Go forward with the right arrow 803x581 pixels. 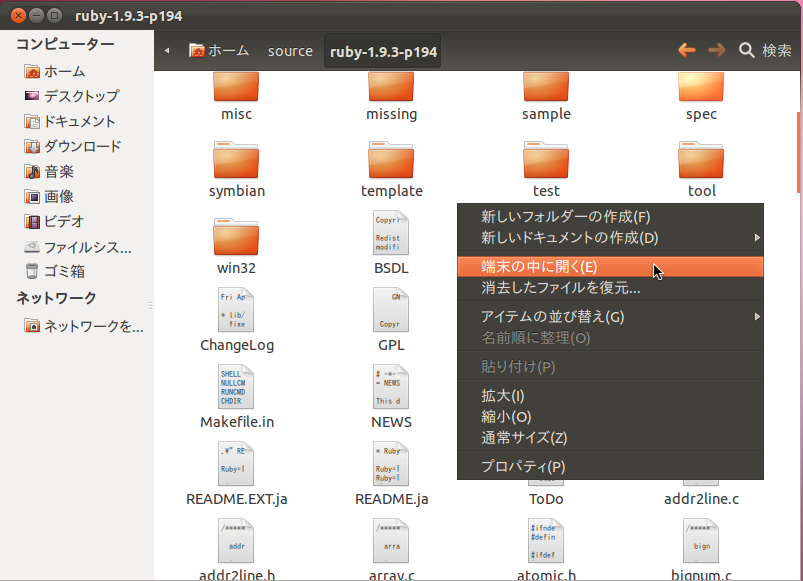point(716,50)
